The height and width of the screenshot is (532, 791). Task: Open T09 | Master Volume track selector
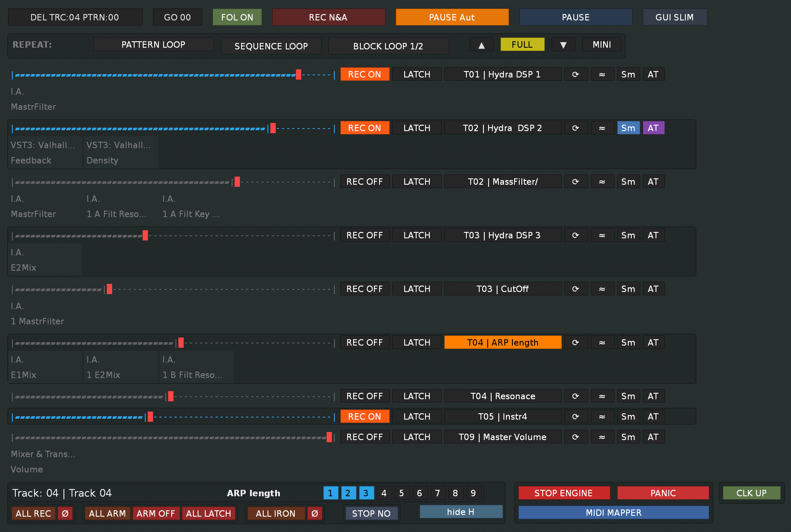click(x=503, y=437)
